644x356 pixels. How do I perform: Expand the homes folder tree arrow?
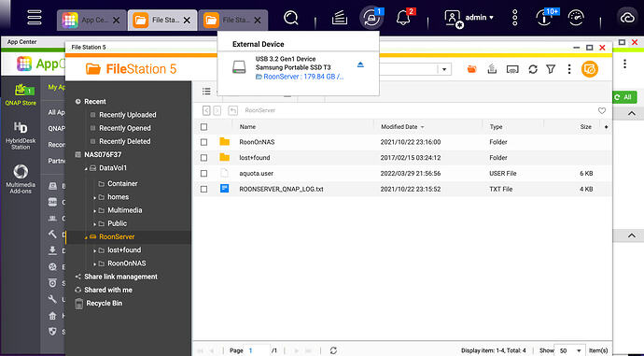94,198
